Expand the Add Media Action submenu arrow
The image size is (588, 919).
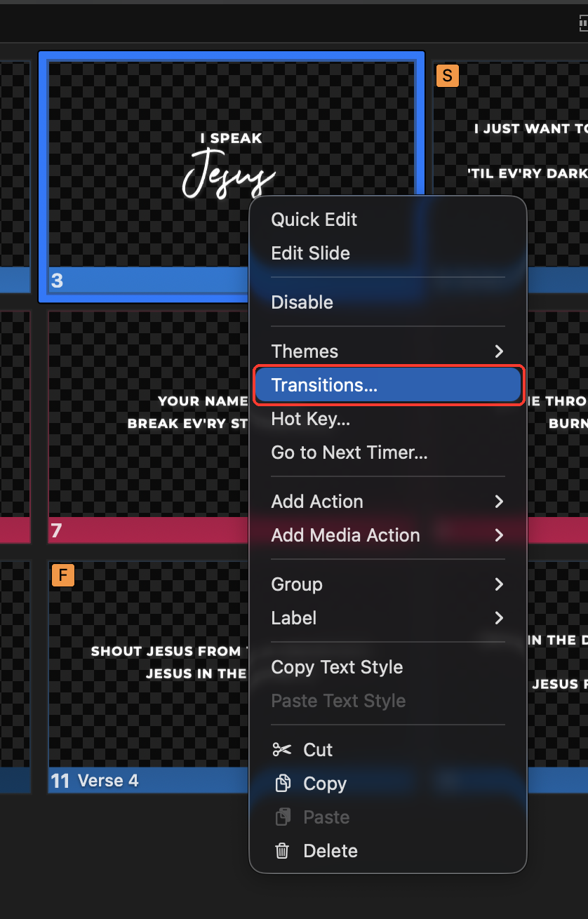(499, 535)
